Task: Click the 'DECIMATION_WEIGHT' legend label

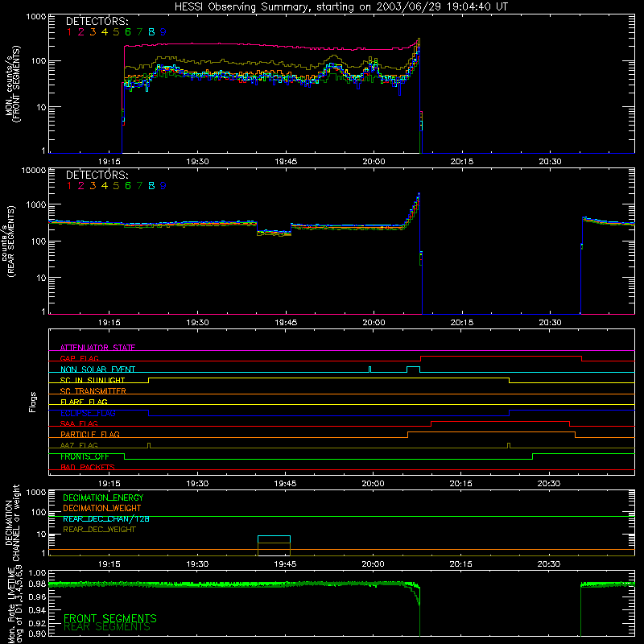Action: pyautogui.click(x=102, y=508)
